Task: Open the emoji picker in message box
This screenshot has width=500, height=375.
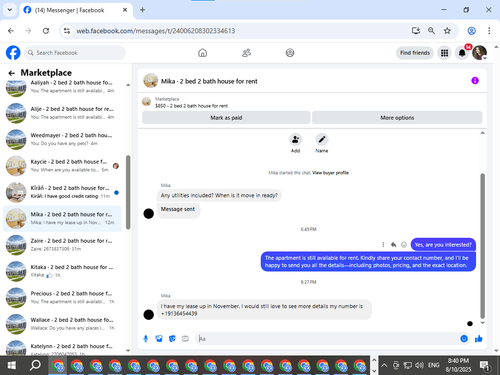Action: click(x=464, y=339)
